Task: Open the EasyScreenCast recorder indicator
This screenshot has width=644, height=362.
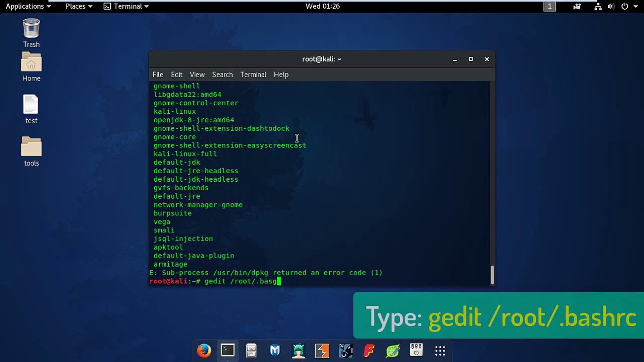Action: point(577,6)
